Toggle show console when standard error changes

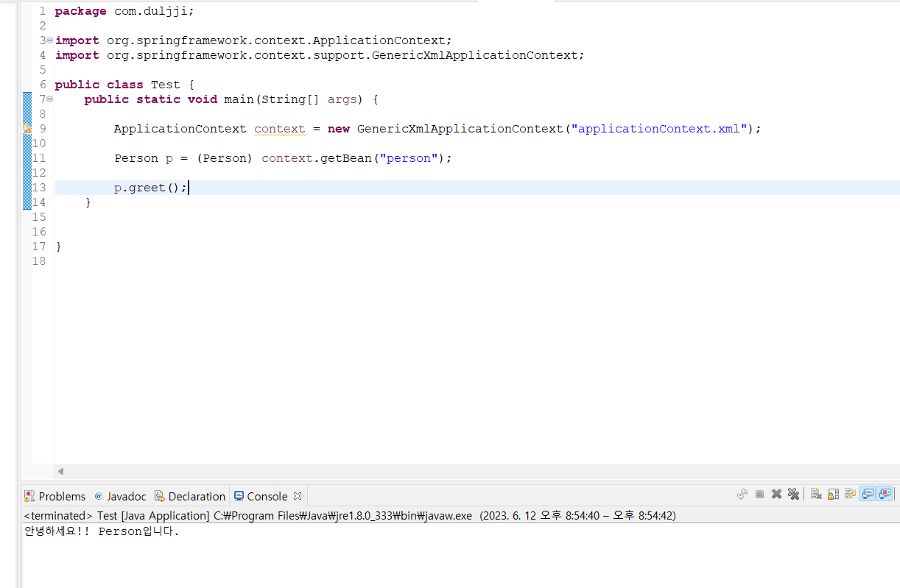(885, 495)
